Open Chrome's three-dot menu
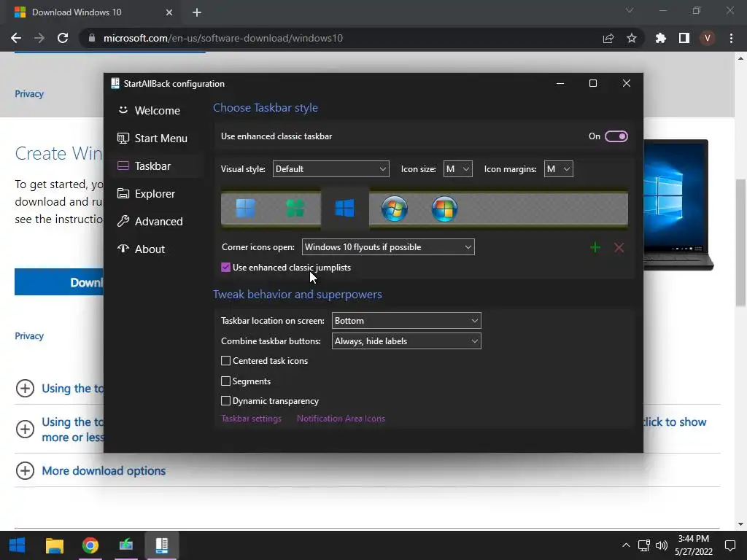 pos(731,38)
